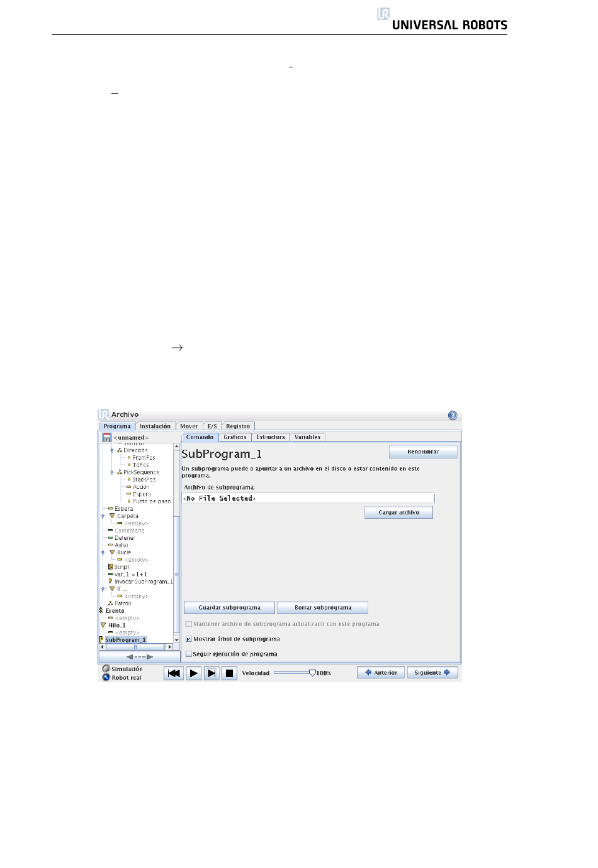Open the Programa tab
Viewport: 598px width, 868px height.
tap(117, 426)
